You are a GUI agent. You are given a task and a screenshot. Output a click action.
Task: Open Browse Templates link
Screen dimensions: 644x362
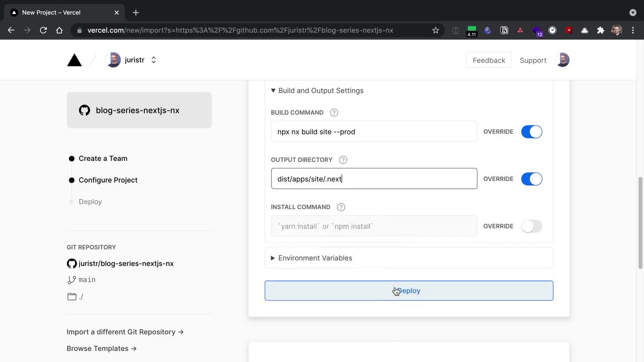point(102,348)
